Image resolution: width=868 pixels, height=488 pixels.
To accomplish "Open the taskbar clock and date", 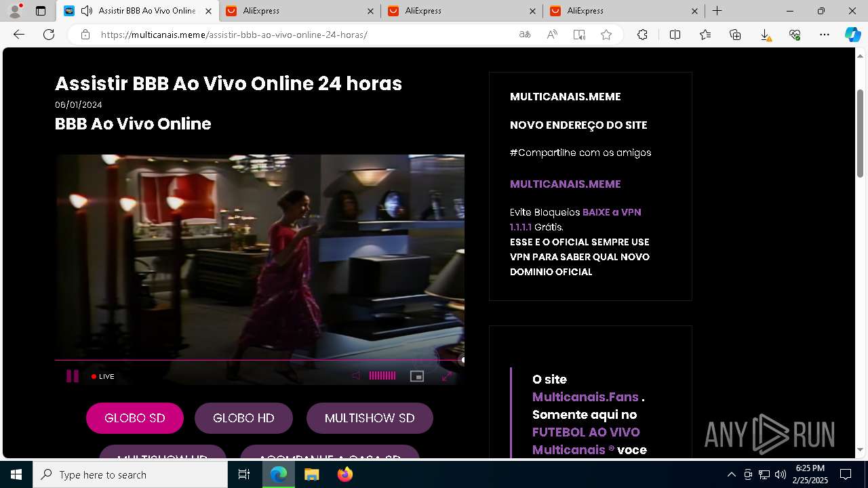I will 811,474.
